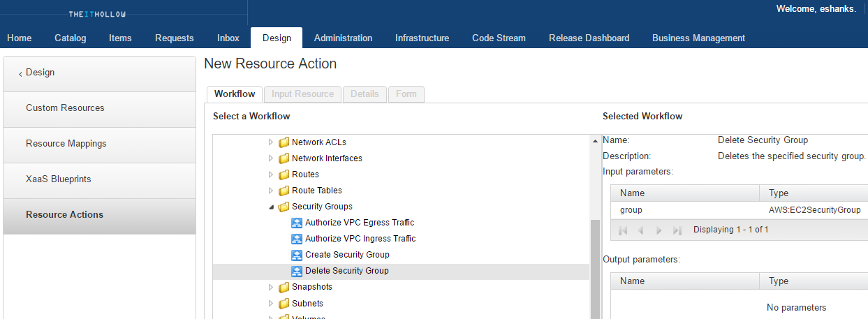Click TheITHollow logo in header

[x=97, y=14]
